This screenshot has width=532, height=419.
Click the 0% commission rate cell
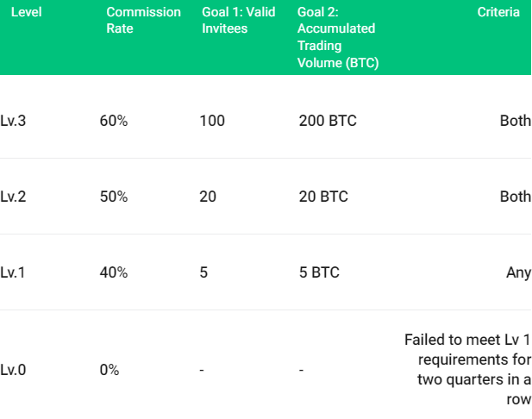[110, 370]
